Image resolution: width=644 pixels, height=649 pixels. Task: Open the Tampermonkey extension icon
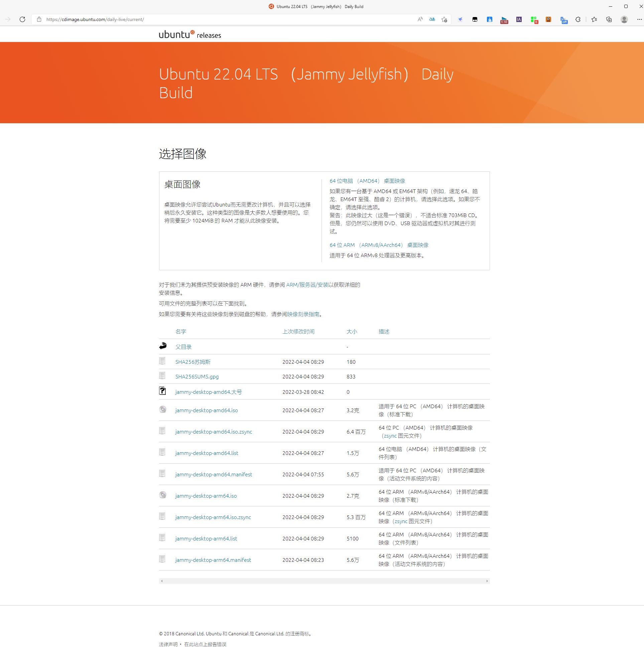tap(475, 19)
